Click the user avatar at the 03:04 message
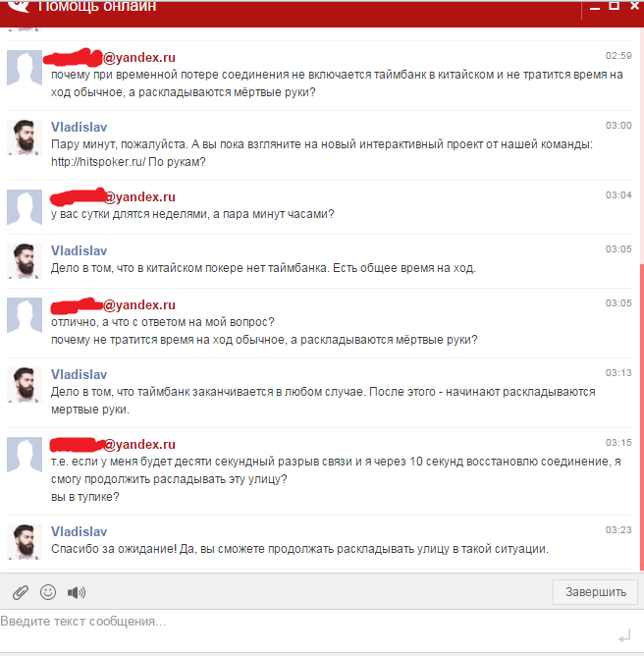The image size is (644, 656). (26, 205)
